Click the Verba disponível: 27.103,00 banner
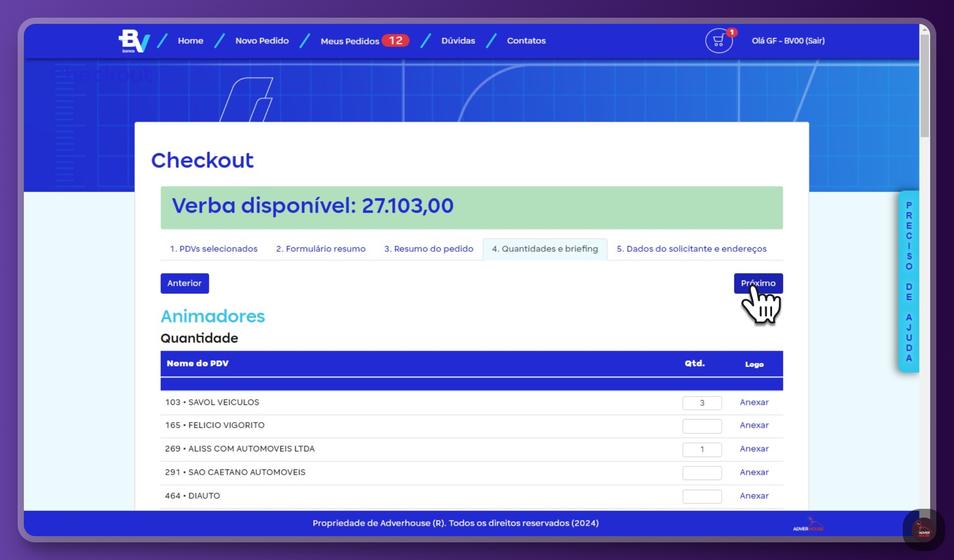 point(472,208)
